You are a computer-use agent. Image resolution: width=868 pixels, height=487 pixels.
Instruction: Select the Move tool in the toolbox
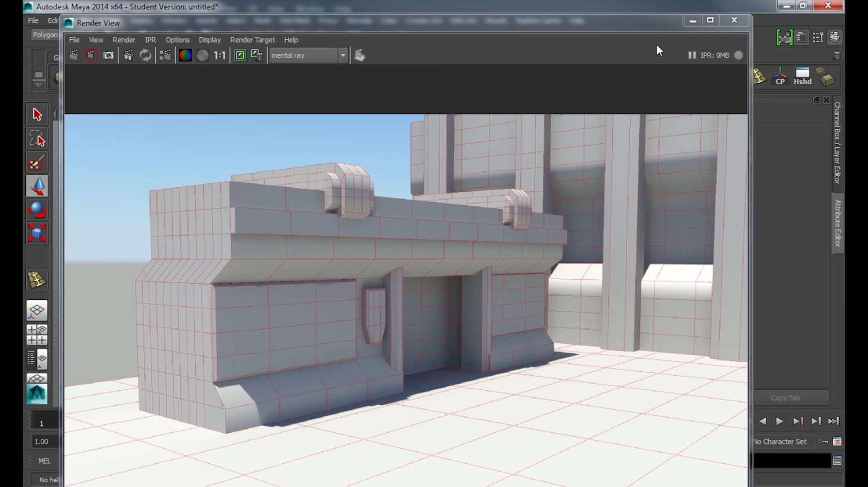tap(37, 187)
